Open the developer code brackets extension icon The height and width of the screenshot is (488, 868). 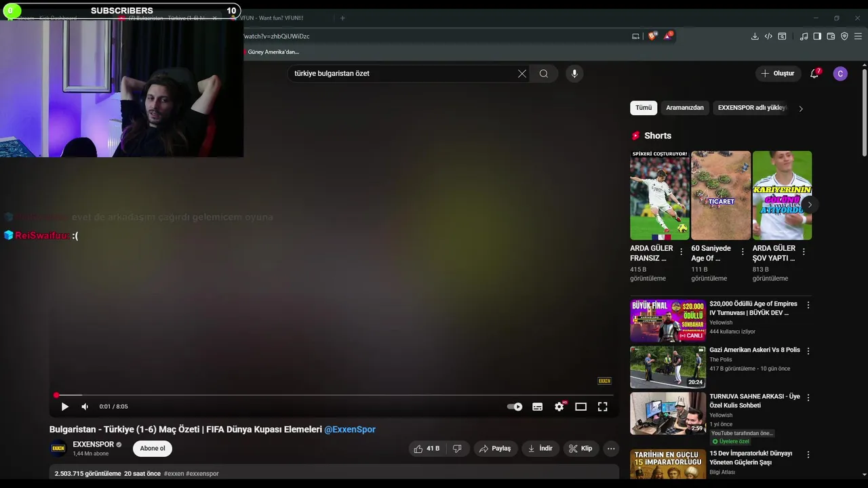pos(768,37)
